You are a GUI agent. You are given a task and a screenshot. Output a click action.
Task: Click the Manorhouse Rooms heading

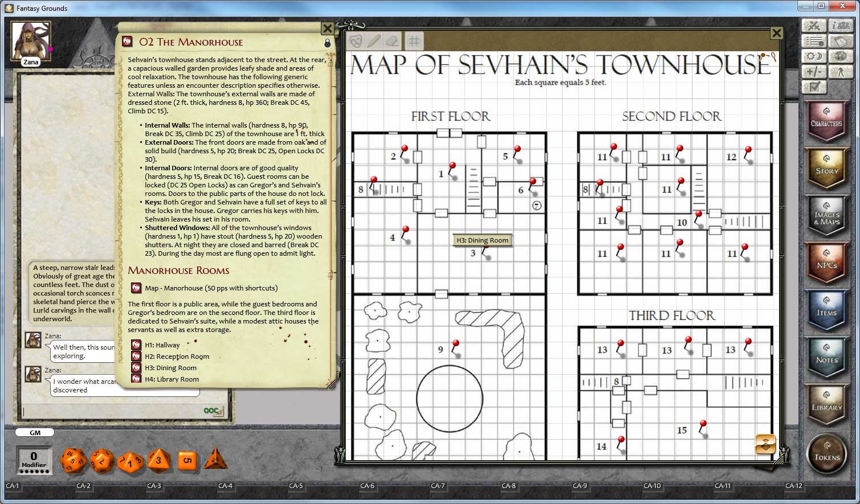[x=178, y=271]
